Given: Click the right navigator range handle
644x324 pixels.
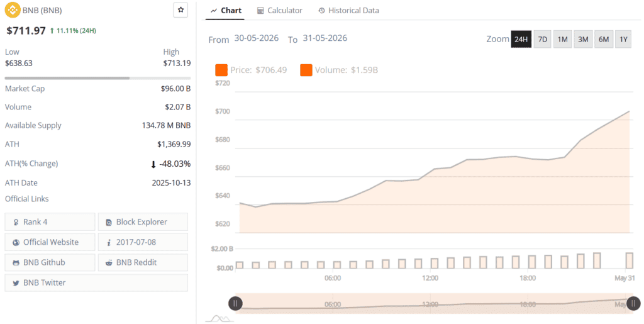Looking at the screenshot, I should 633,303.
